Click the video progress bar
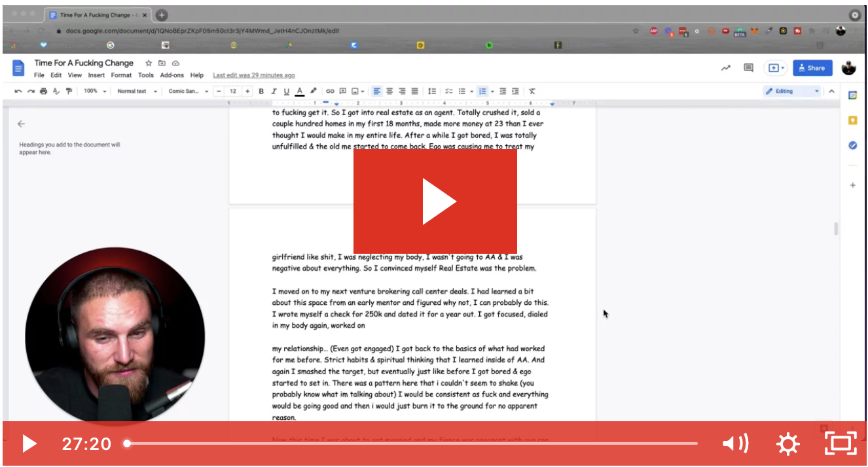Screen dimensions: 868x467 411,443
